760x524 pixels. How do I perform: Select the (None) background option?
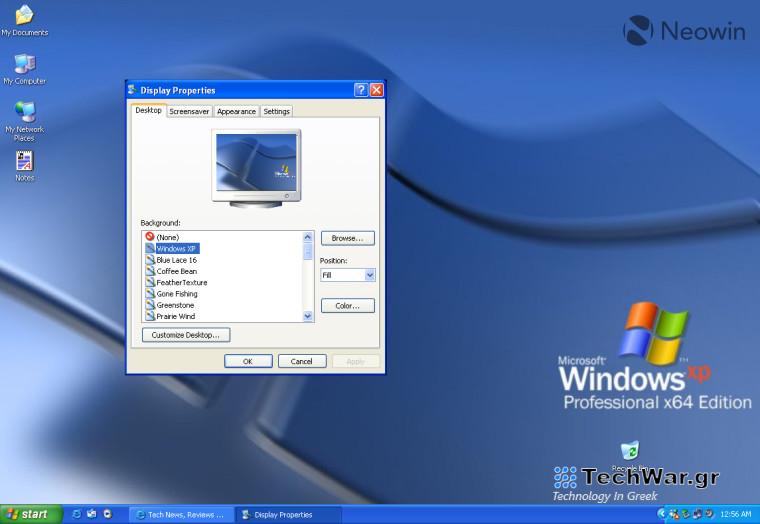[167, 237]
